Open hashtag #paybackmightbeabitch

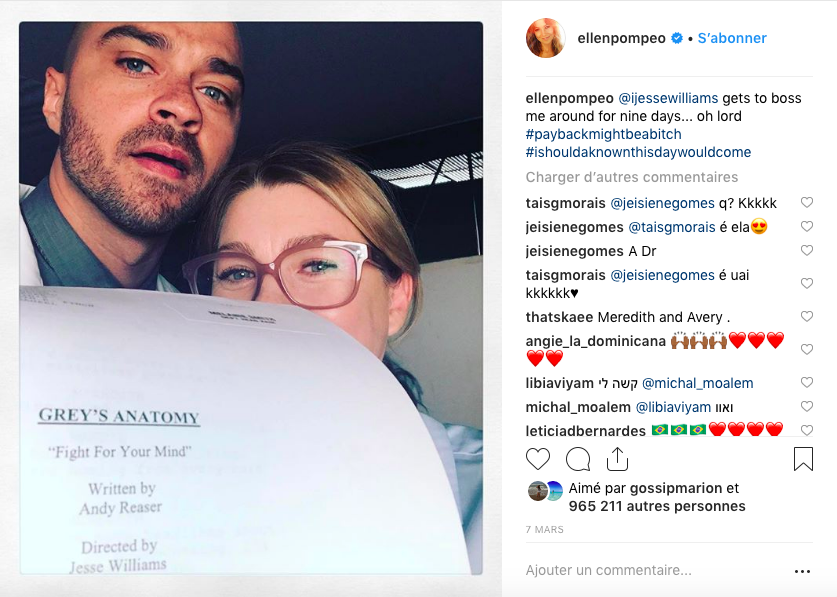pyautogui.click(x=603, y=134)
